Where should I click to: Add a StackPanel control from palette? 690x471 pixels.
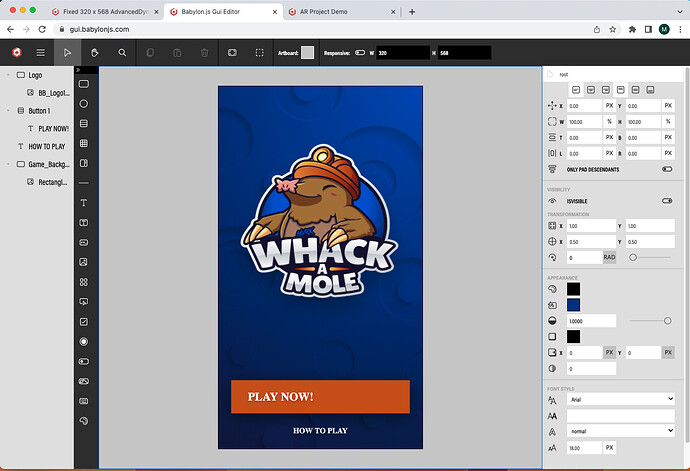(x=84, y=123)
